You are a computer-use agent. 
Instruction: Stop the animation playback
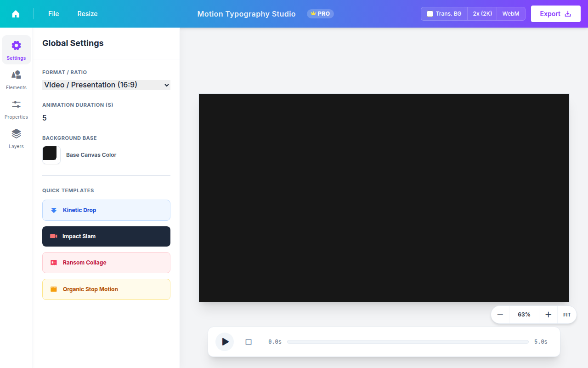tap(249, 342)
